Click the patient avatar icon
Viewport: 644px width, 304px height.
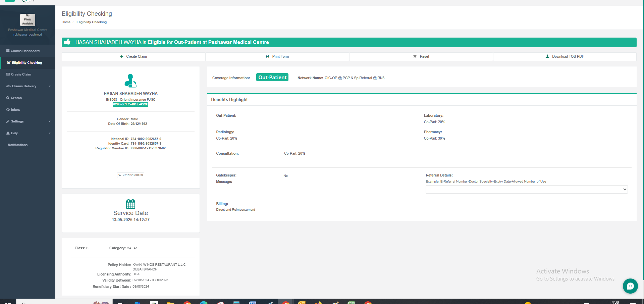(x=130, y=81)
